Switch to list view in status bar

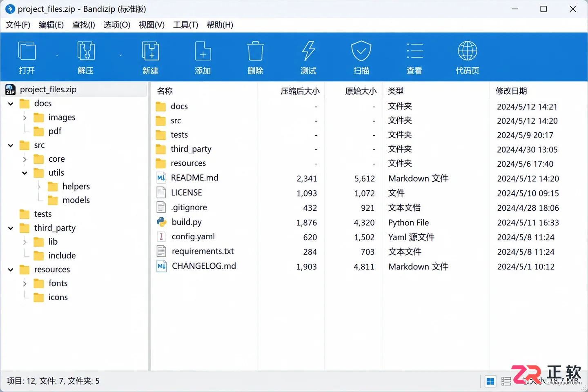(x=506, y=381)
